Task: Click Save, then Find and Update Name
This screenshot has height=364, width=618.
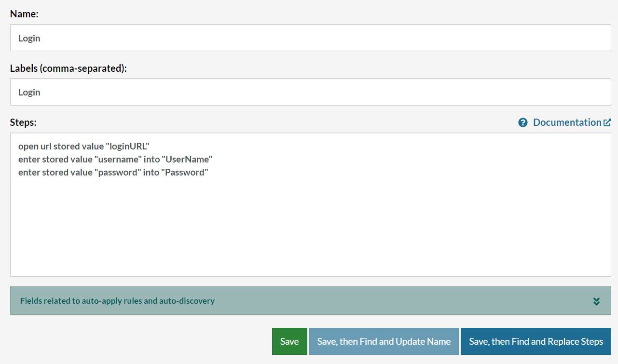Action: click(384, 341)
